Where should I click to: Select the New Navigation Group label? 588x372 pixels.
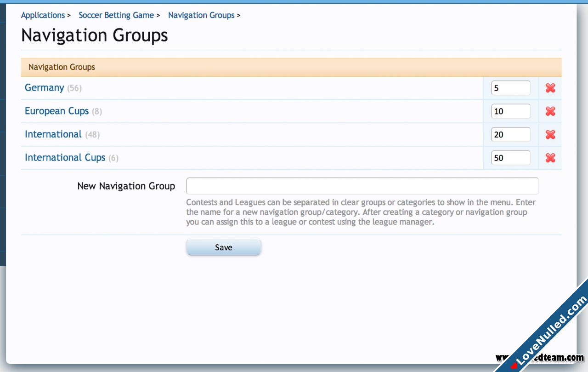[x=126, y=186]
